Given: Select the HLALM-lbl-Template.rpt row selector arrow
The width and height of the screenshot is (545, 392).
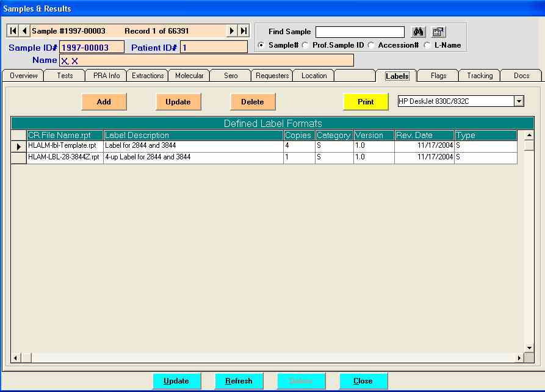Looking at the screenshot, I should pyautogui.click(x=19, y=147).
